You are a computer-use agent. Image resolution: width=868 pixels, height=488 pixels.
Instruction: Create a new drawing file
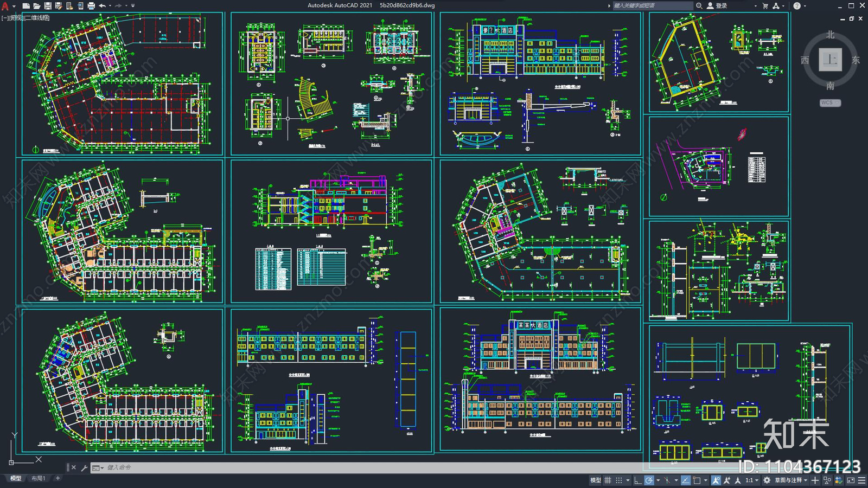coord(26,6)
